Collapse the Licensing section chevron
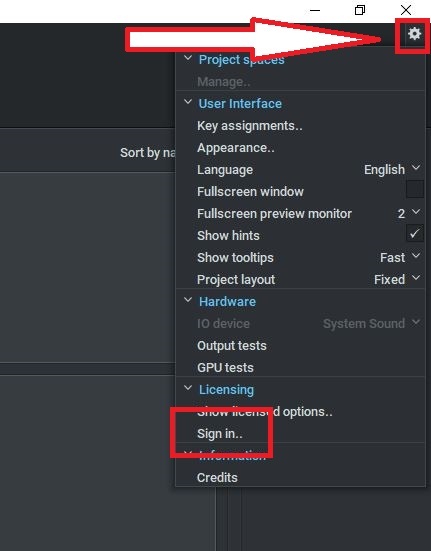 click(188, 388)
